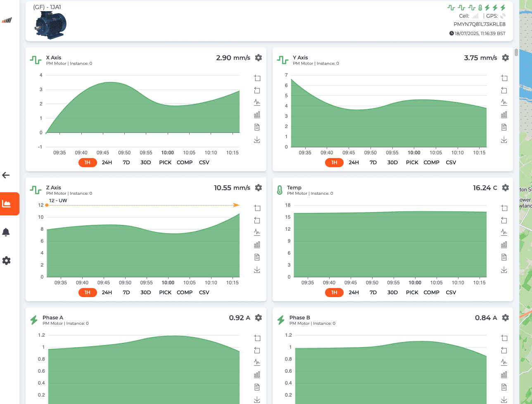This screenshot has height=404, width=532.
Task: Open settings gear for Phase B chart
Action: (x=505, y=318)
